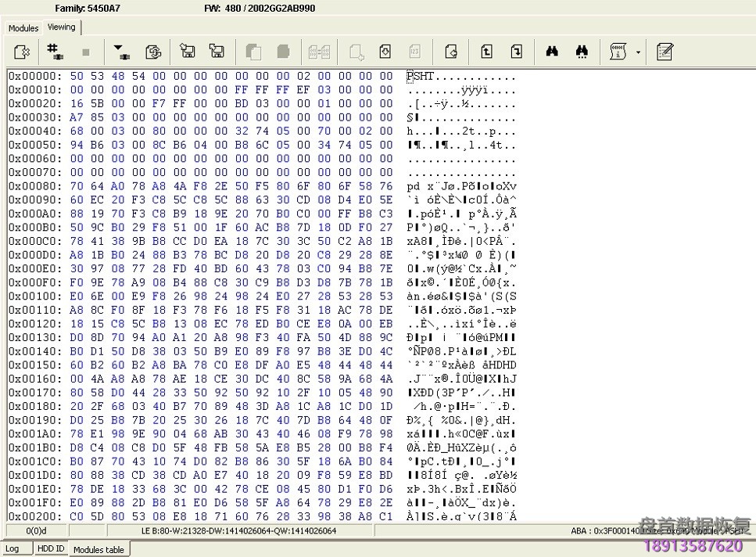Click the refresh/reload module icon

coord(153,52)
